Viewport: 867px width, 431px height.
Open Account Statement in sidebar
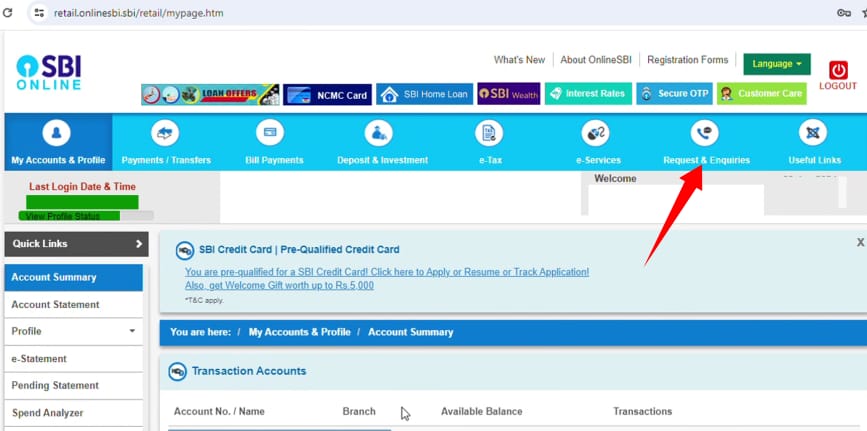click(x=74, y=305)
